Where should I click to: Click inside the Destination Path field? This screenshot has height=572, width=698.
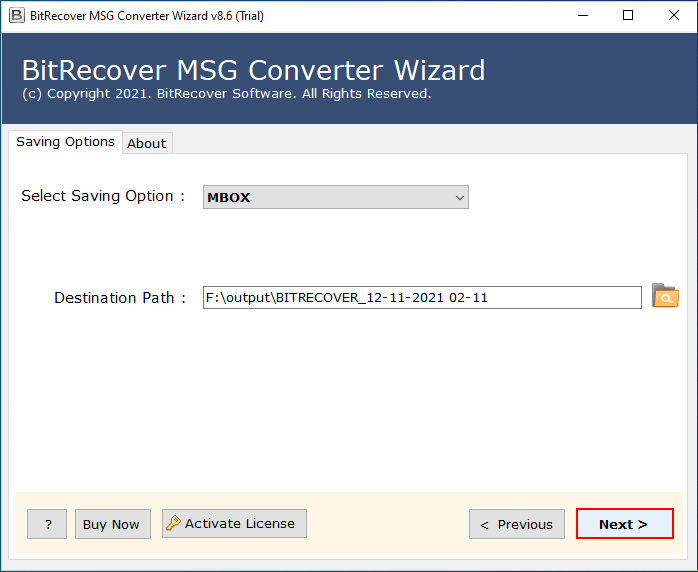(x=422, y=298)
